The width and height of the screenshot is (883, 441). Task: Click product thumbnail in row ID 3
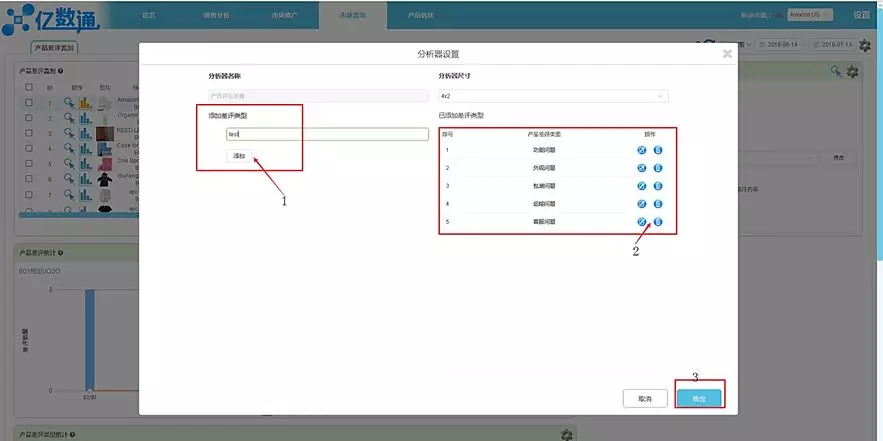point(105,133)
